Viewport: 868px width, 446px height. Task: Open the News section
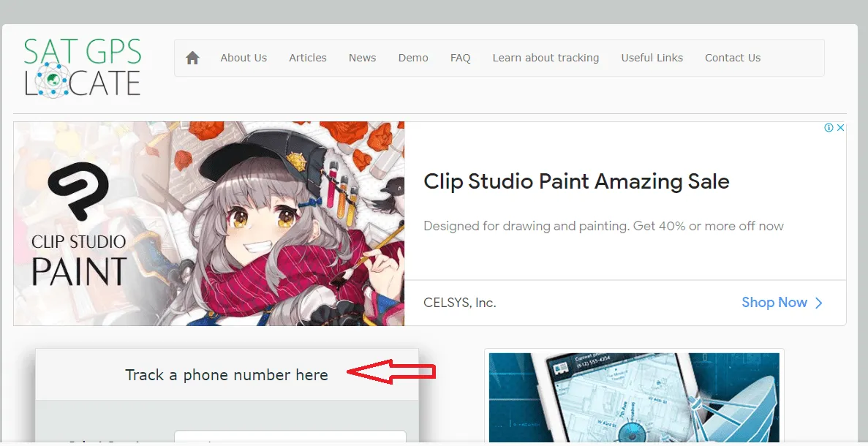(362, 58)
